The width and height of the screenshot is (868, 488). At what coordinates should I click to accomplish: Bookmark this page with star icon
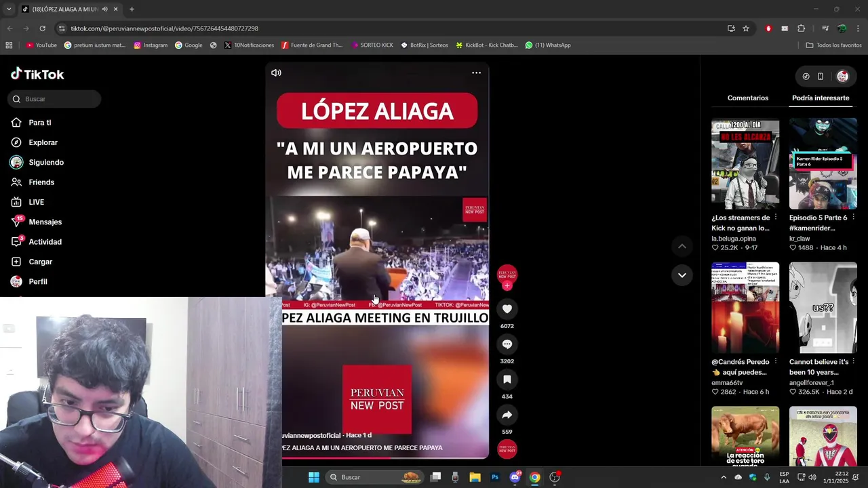(746, 28)
